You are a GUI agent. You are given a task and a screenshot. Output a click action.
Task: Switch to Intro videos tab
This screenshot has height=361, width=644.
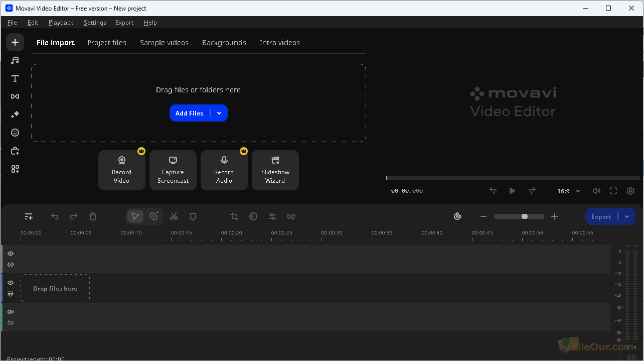(280, 43)
